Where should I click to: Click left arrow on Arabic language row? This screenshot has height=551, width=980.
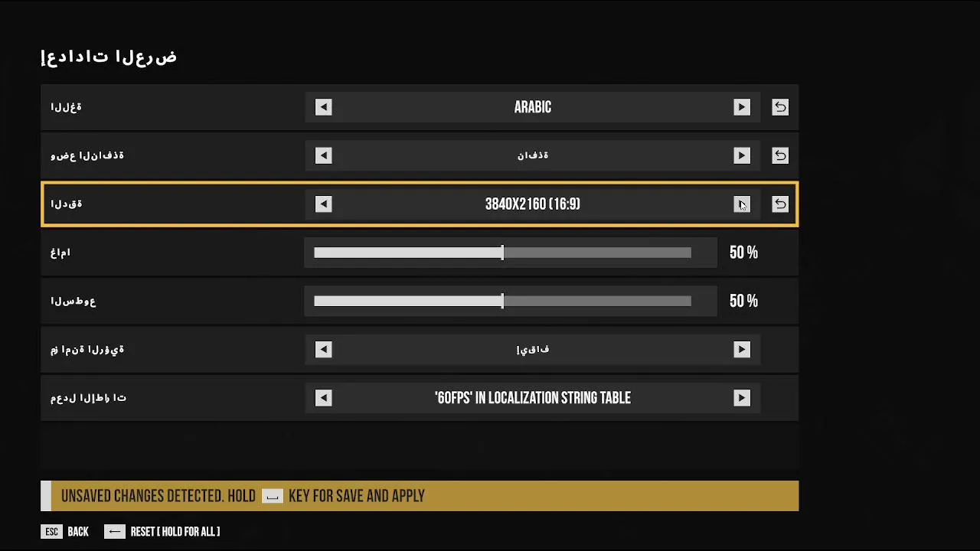pos(323,107)
